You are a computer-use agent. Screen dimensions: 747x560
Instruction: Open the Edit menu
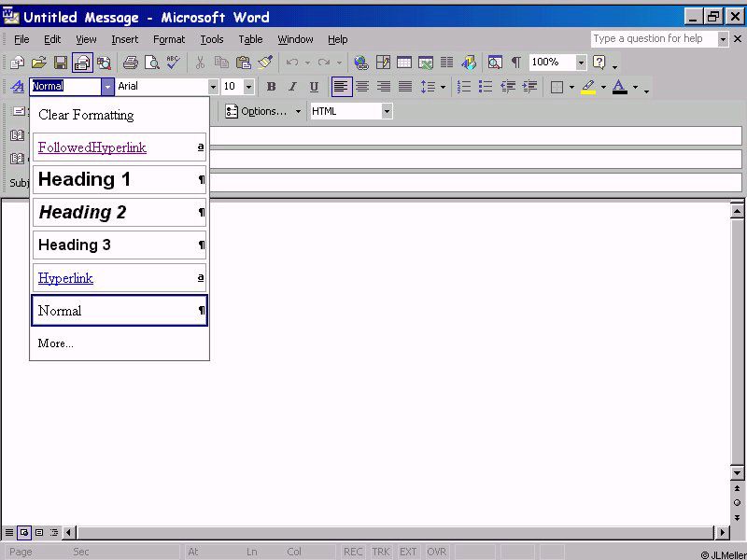click(52, 39)
